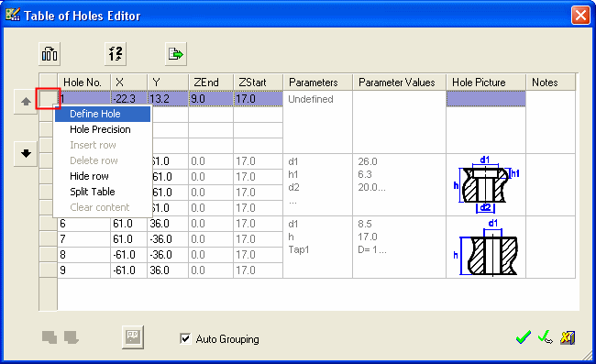Choose Define Hole from context menu
Image resolution: width=596 pixels, height=364 pixels.
click(103, 114)
